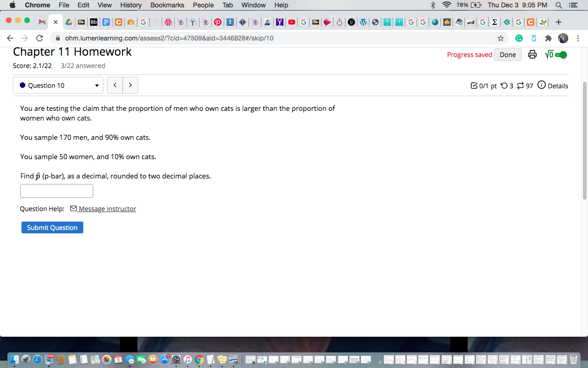The height and width of the screenshot is (368, 588).
Task: Click the envelope icon beside Message instructor
Action: tap(73, 208)
